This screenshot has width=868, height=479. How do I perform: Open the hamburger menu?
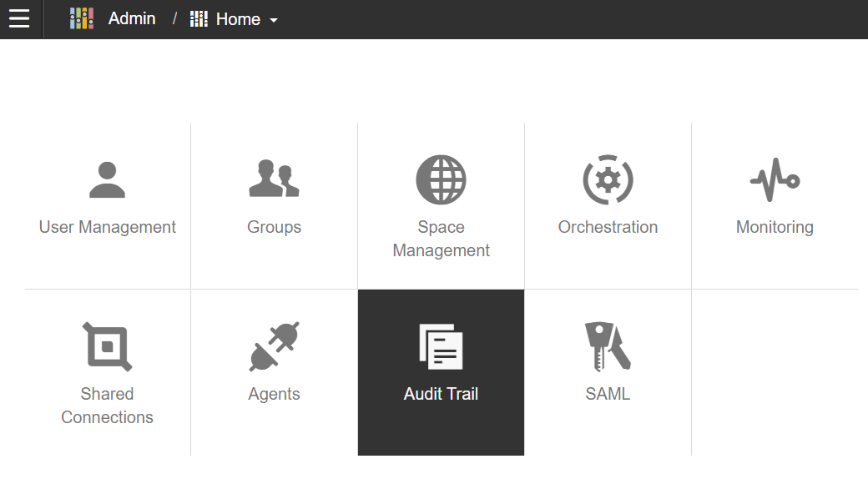coord(19,18)
